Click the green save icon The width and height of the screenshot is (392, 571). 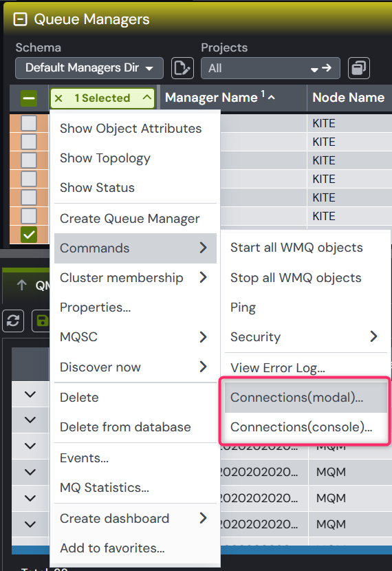pos(42,321)
